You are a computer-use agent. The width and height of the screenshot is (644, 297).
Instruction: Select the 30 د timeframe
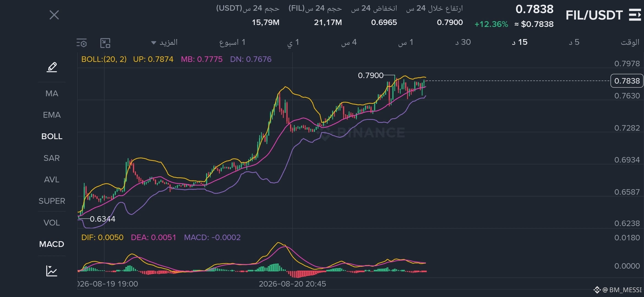(463, 42)
